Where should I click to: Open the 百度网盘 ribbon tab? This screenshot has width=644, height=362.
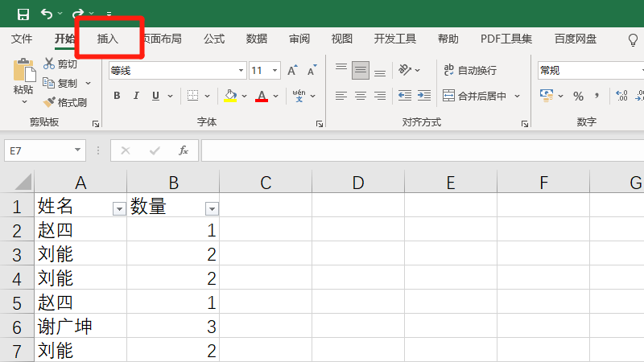tap(575, 39)
